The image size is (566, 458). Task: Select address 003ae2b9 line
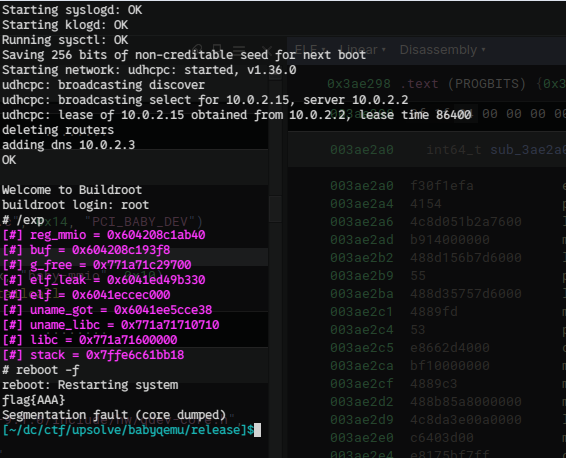tap(362, 276)
